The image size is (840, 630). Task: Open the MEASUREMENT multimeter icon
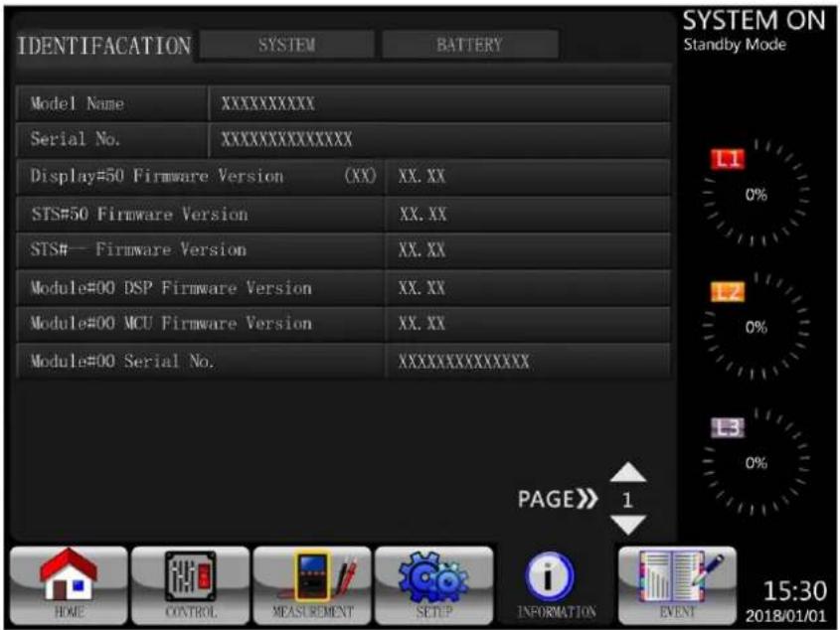pos(312,585)
